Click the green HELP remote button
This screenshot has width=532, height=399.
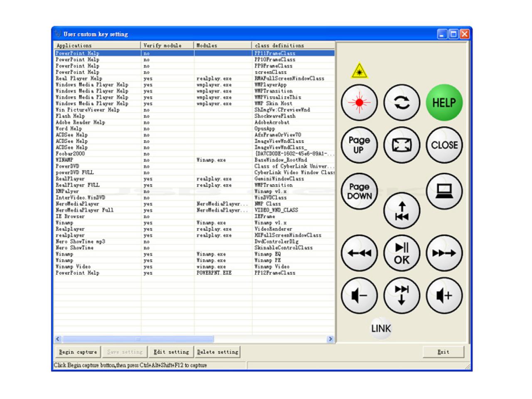click(444, 103)
